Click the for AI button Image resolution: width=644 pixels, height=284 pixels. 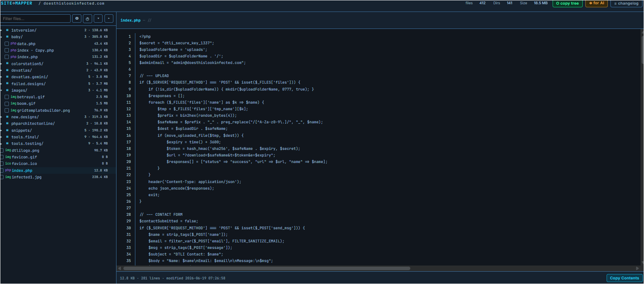pos(597,3)
